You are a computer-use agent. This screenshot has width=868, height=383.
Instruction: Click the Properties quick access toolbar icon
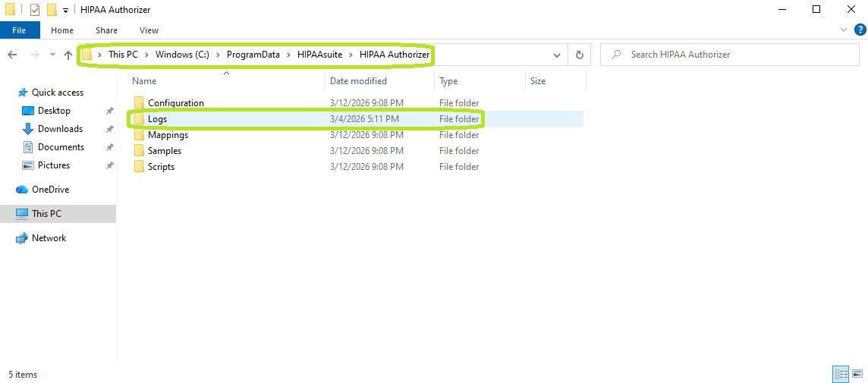click(x=34, y=10)
